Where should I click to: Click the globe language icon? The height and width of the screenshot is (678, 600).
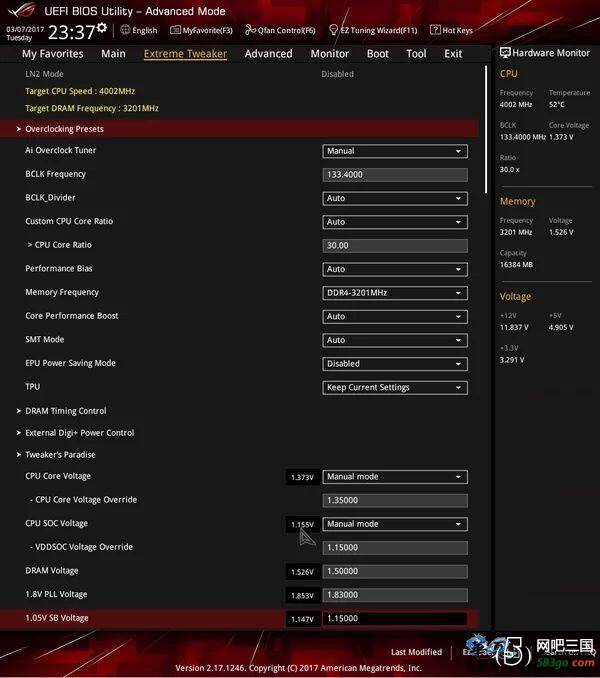[125, 30]
